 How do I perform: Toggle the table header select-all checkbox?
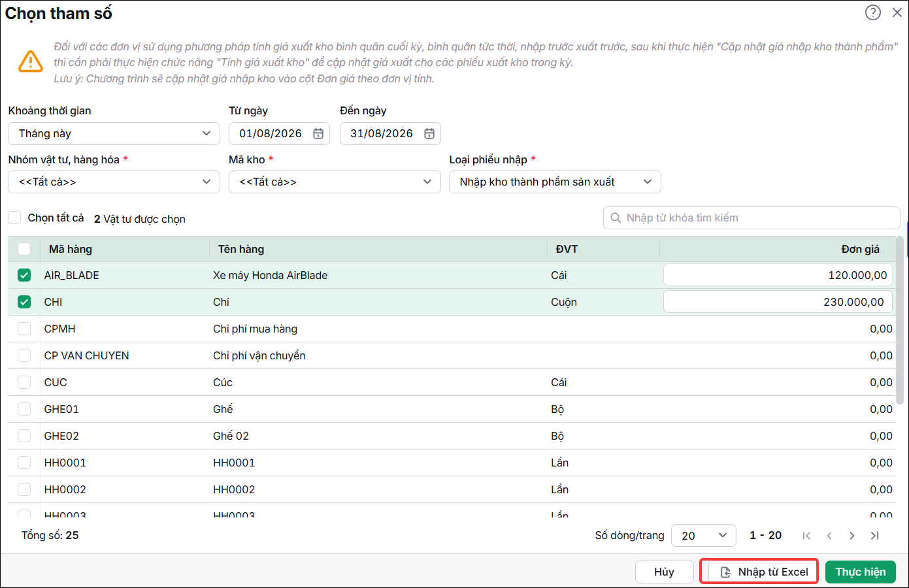(x=24, y=249)
